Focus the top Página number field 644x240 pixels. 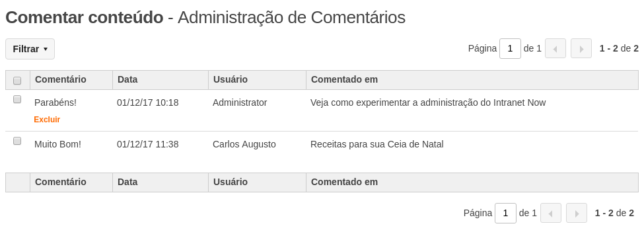(x=510, y=48)
